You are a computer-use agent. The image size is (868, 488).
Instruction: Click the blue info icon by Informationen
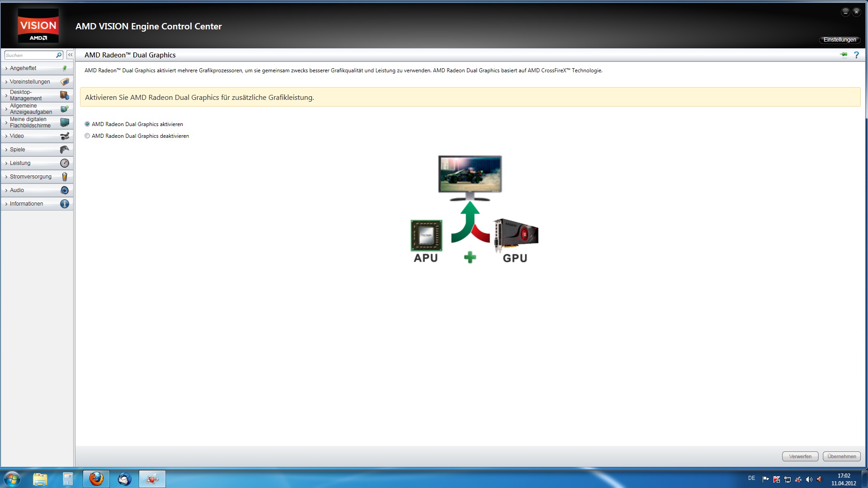tap(65, 204)
